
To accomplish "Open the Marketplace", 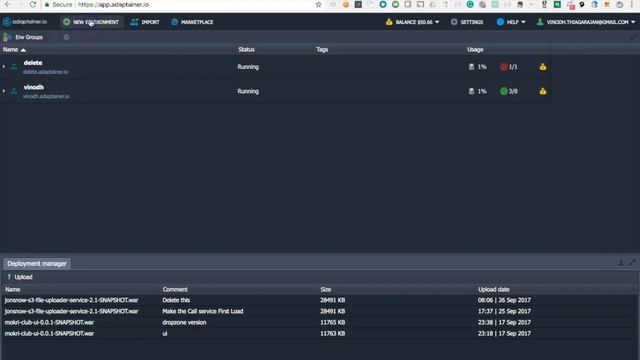I will [x=192, y=22].
